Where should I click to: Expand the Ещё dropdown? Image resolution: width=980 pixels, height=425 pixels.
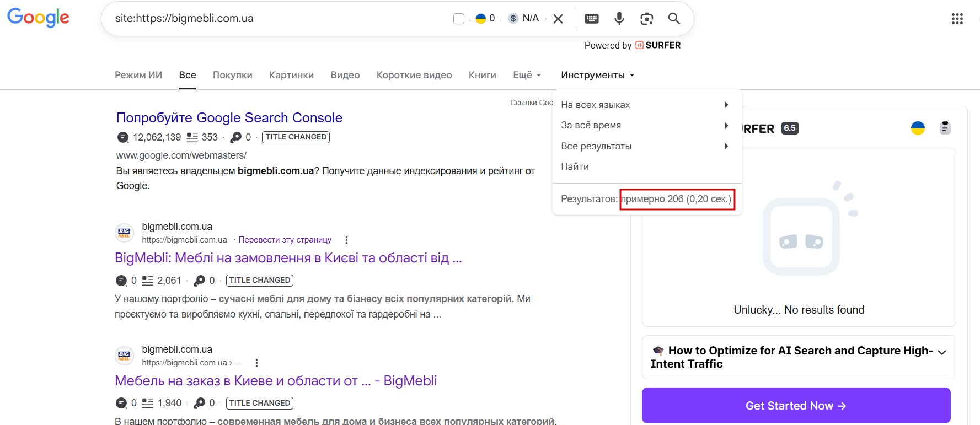[527, 75]
